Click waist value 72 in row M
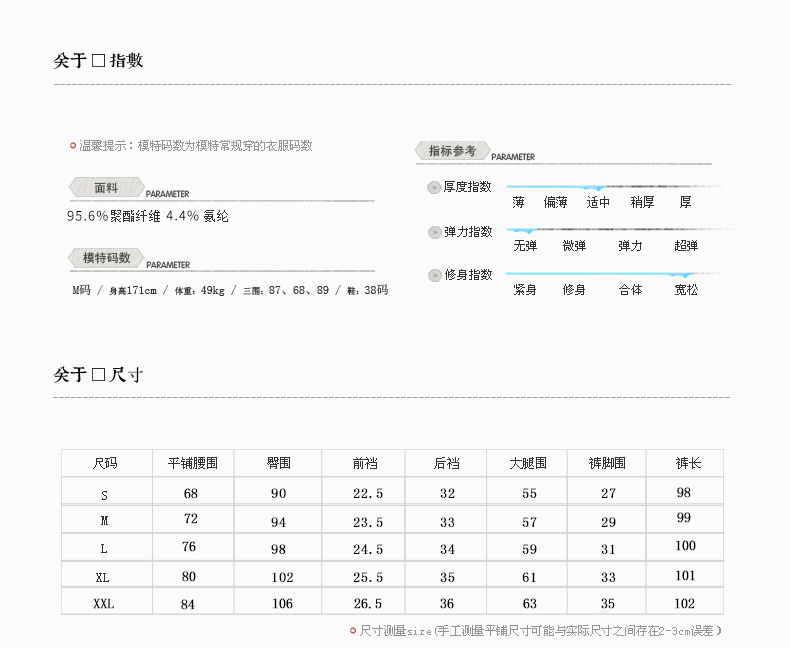Image resolution: width=790 pixels, height=648 pixels. pos(191,519)
